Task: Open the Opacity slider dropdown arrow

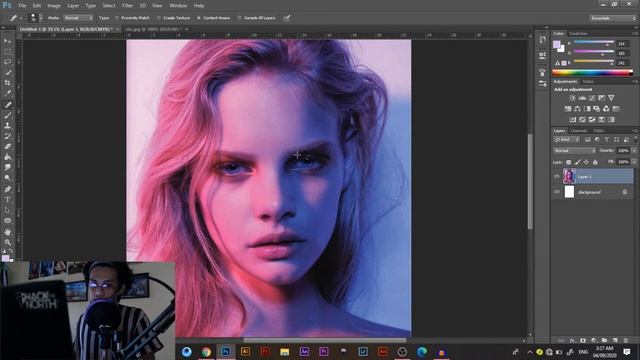Action: click(634, 151)
